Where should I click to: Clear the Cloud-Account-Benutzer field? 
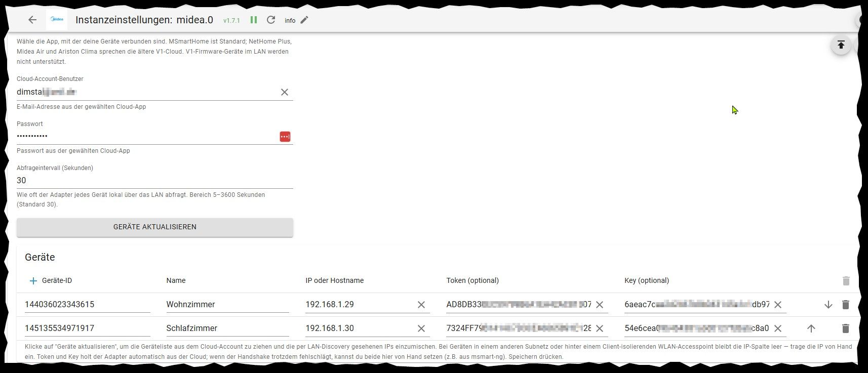coord(285,92)
